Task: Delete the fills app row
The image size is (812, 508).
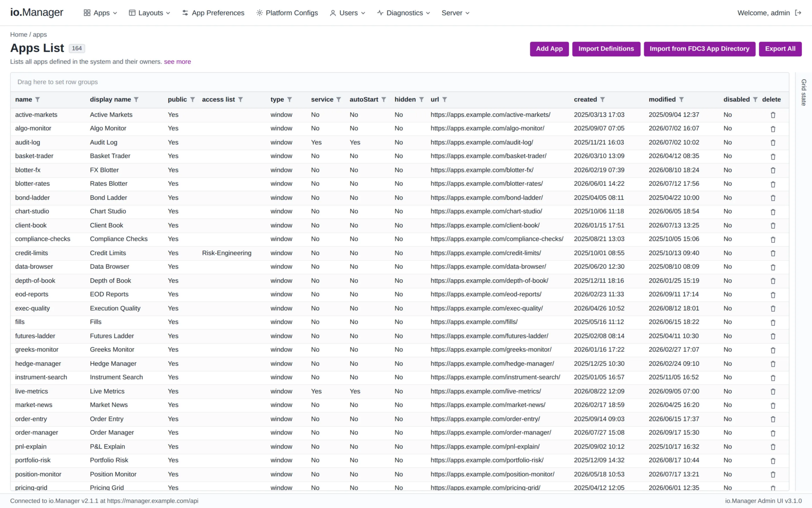Action: tap(773, 323)
